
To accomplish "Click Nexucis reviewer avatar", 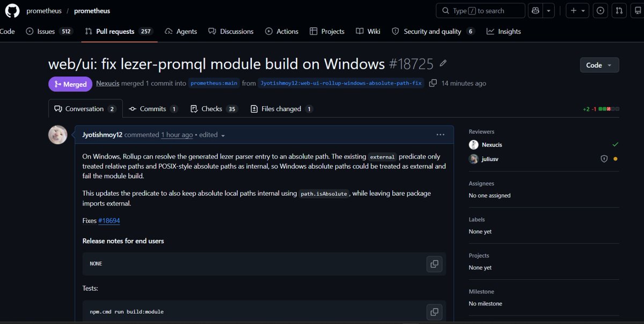I will coord(473,145).
